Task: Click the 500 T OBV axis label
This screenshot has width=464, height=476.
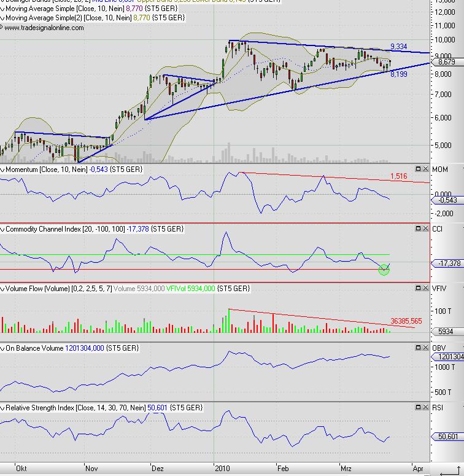Action: 443,392
